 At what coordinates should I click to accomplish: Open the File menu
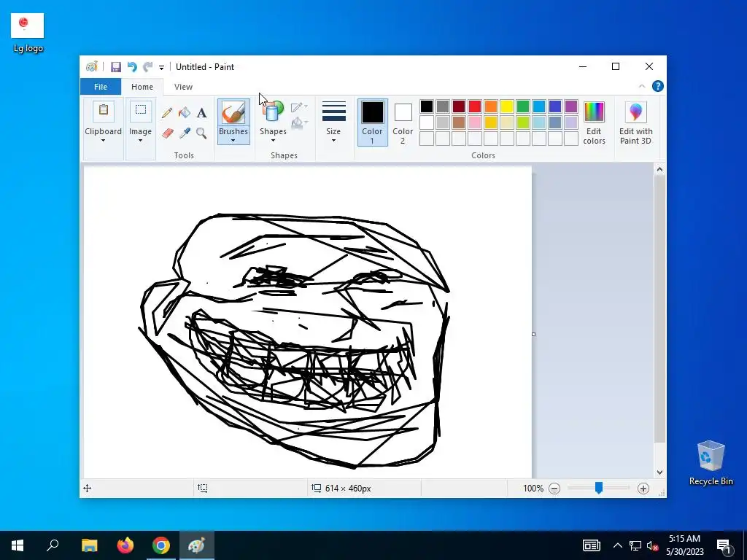point(101,87)
